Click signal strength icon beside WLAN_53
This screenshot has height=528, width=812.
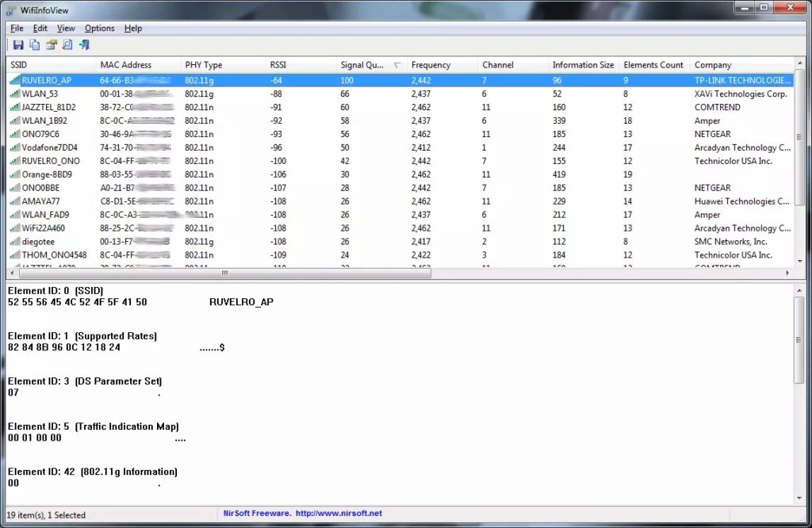click(x=15, y=94)
